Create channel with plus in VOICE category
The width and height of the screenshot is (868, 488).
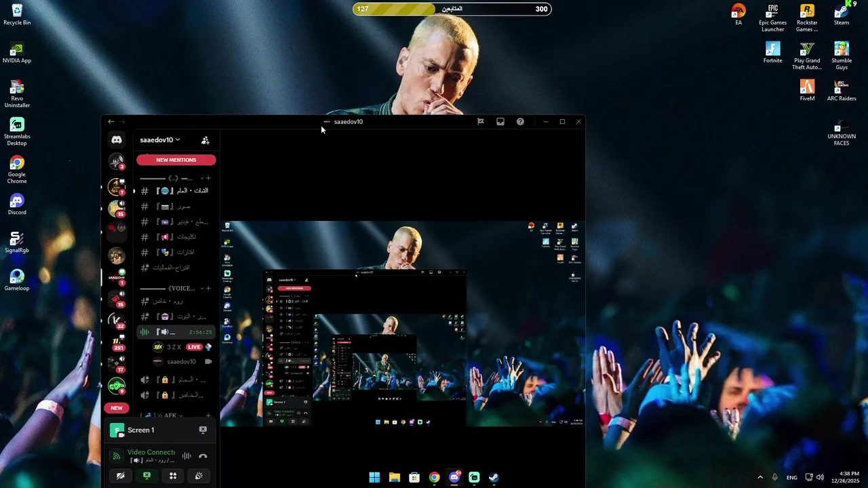coord(208,289)
